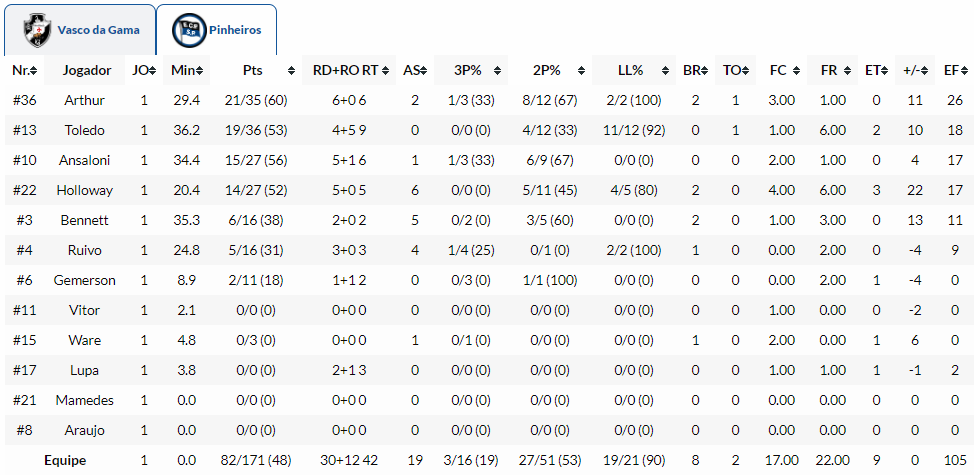Image resolution: width=974 pixels, height=475 pixels.
Task: Select player Arthur's name
Action: (x=84, y=101)
